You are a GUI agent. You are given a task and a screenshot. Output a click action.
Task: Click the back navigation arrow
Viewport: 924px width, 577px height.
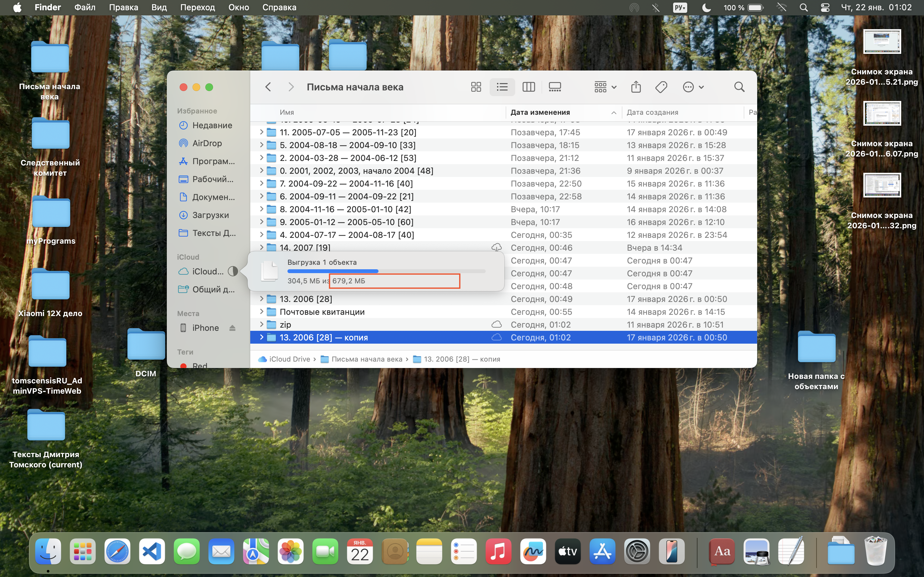pos(268,87)
